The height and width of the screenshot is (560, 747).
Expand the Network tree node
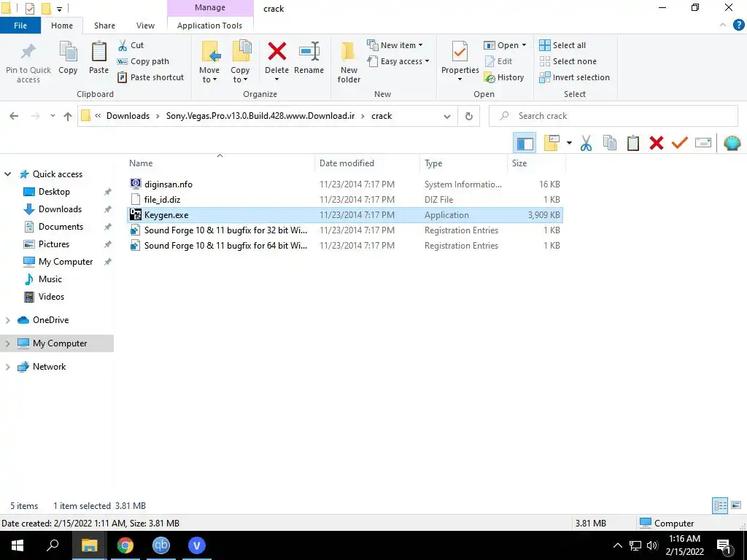point(7,367)
